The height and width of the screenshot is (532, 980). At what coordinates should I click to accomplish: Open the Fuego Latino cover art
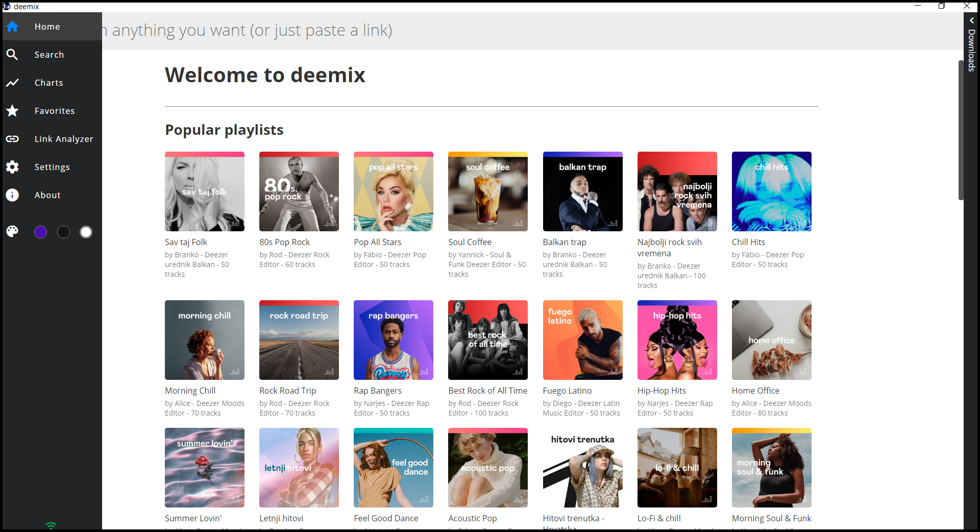(x=583, y=340)
